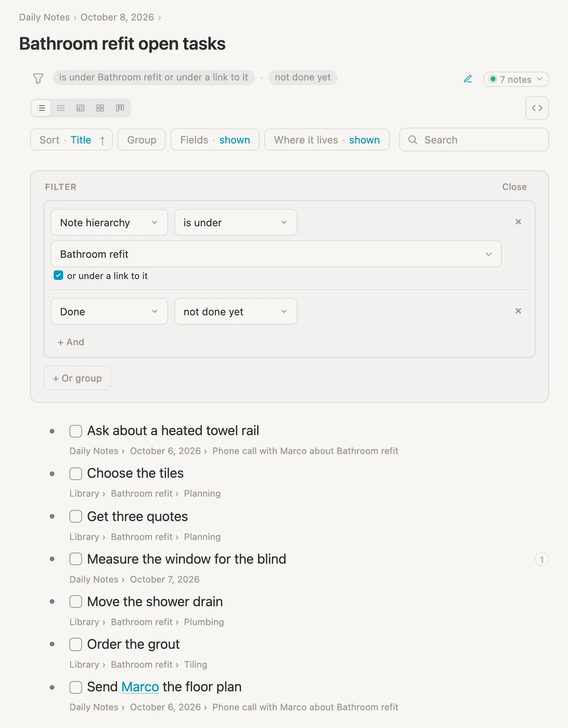
Task: Open the 'Note hierarchy' field dropdown
Action: coord(109,222)
